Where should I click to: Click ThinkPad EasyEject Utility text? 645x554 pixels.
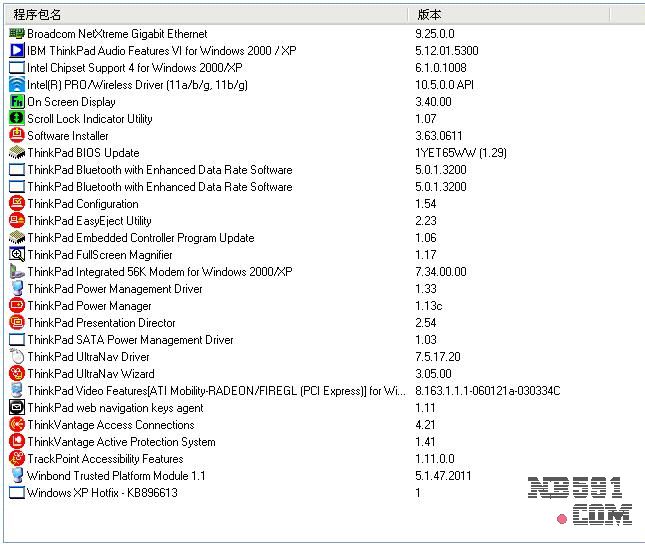click(89, 221)
